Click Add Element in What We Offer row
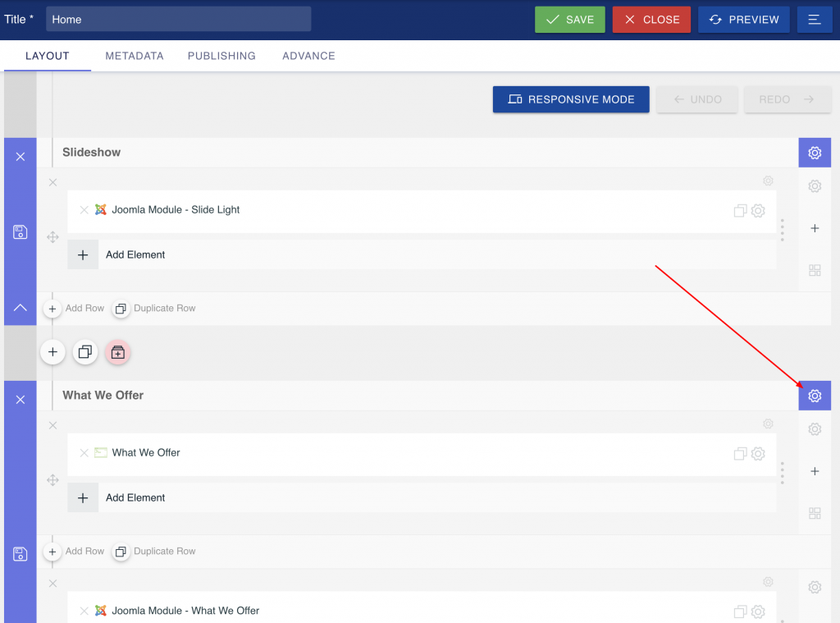This screenshot has width=840, height=623. pyautogui.click(x=135, y=497)
